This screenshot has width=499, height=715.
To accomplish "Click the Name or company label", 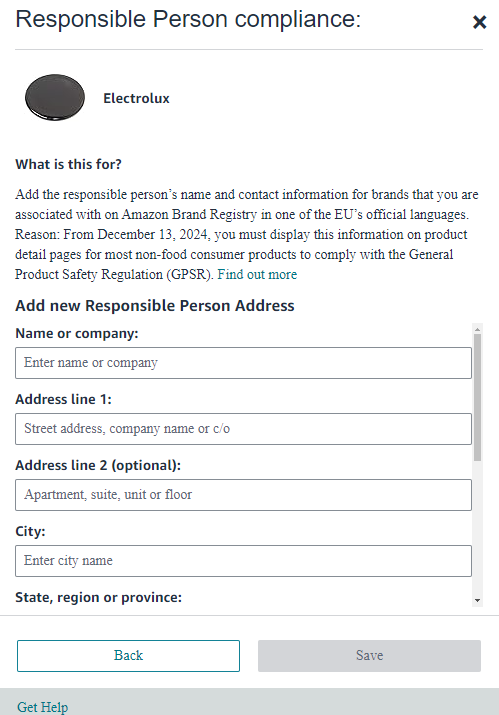I will coord(77,333).
